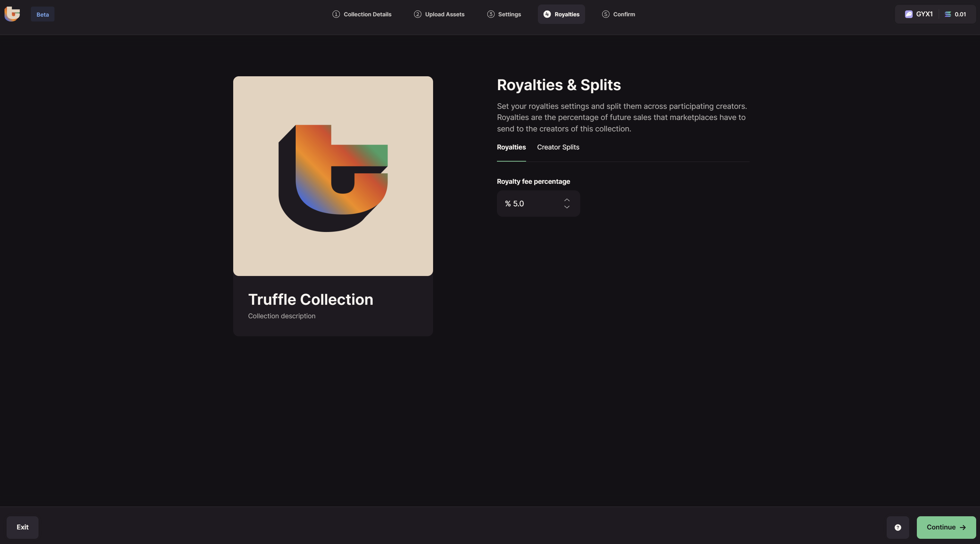
Task: Click the step 1 circle icon
Action: [336, 14]
